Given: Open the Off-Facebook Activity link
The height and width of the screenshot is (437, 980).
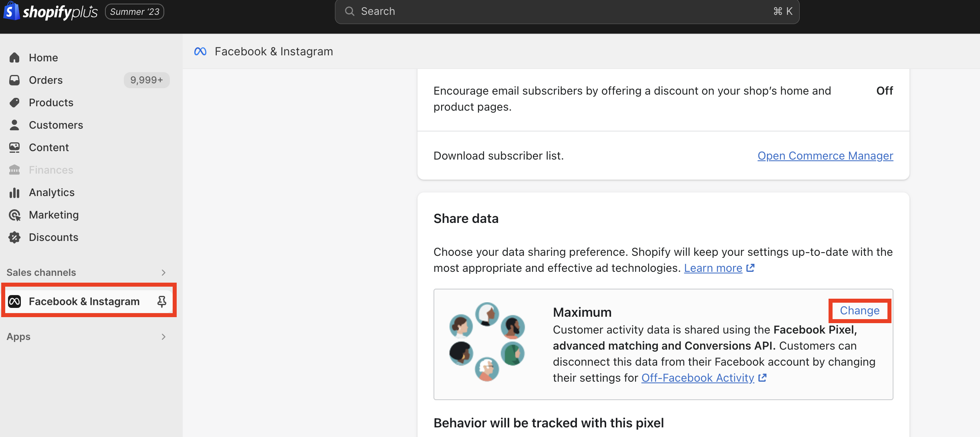Looking at the screenshot, I should 698,378.
